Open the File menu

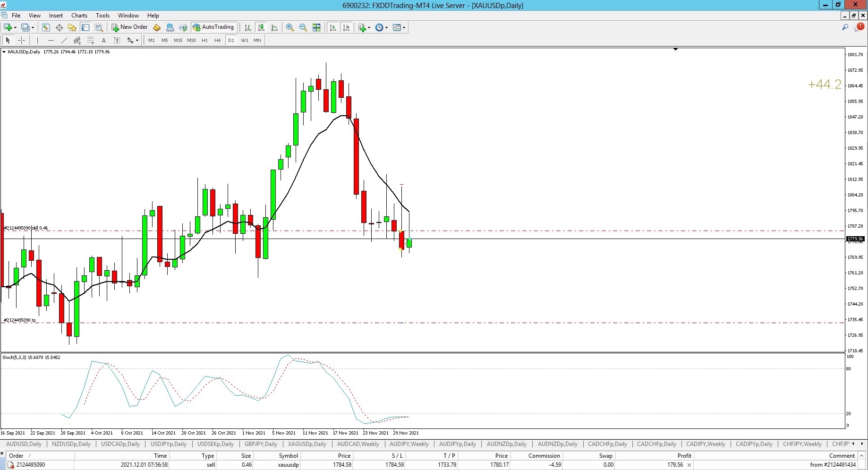click(x=16, y=16)
